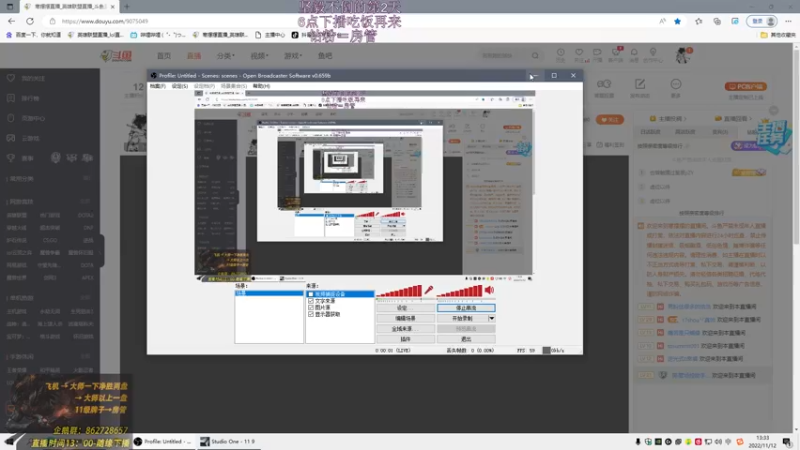
Task: Click the orange PC客户端 button on Douyu
Action: coord(745,86)
